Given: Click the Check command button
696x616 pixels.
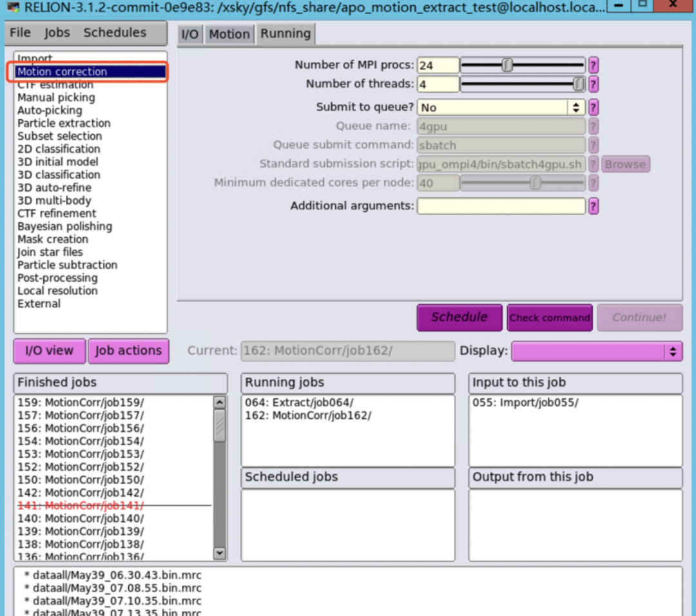Looking at the screenshot, I should tap(550, 317).
